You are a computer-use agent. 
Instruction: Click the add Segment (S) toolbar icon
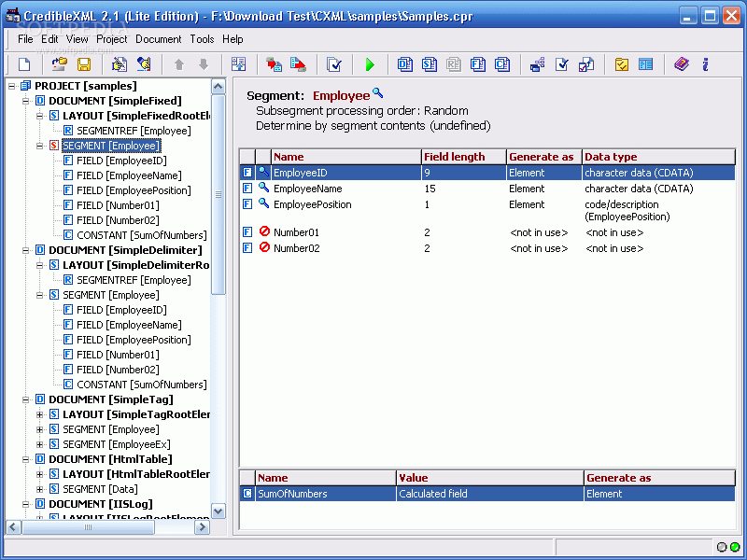(430, 64)
